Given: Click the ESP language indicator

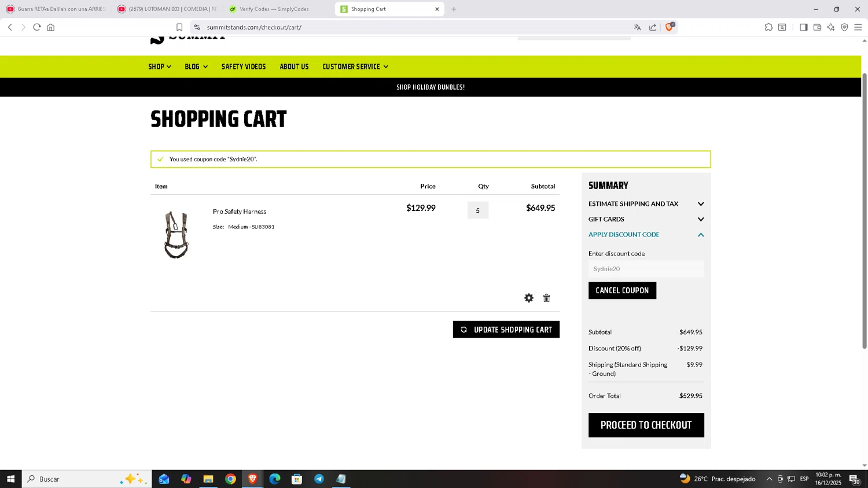Looking at the screenshot, I should [804, 479].
